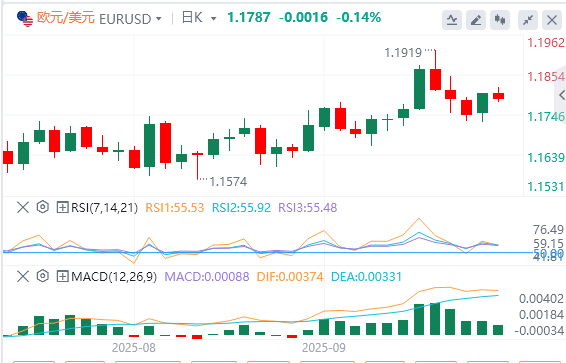The image size is (566, 363).
Task: Click the -0.0016 change value
Action: (303, 17)
